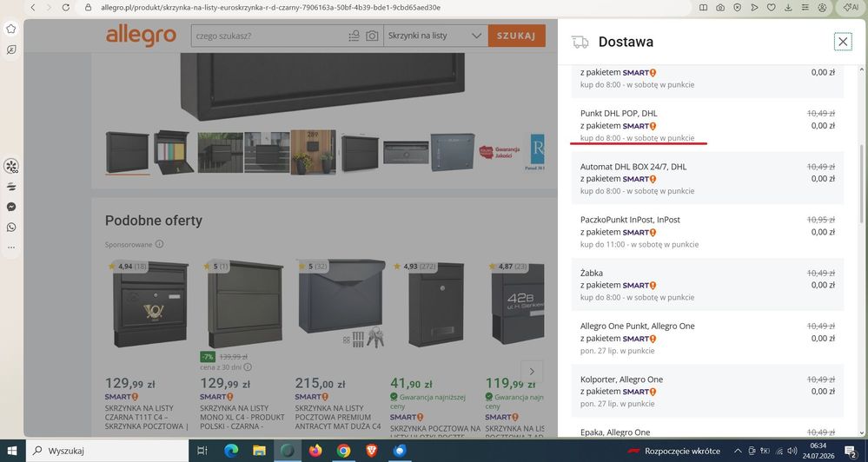Screen dimensions: 868x462
Task: Select 'Allegro One Punkt, Allegro One' option
Action: click(707, 338)
